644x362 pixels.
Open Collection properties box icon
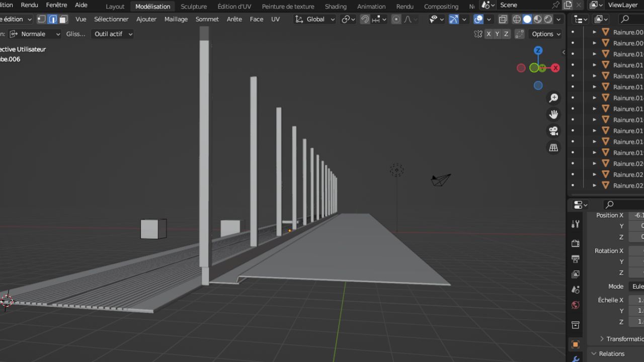coord(576,325)
